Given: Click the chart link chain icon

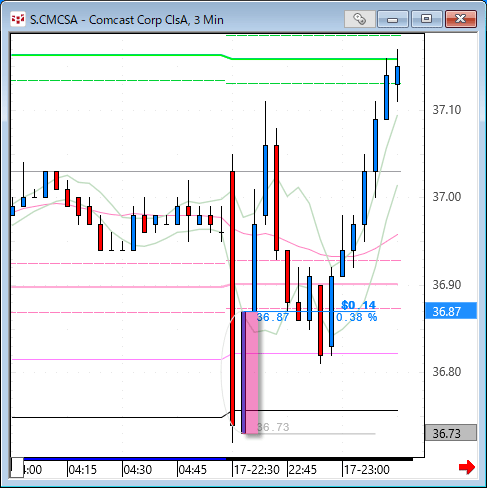Looking at the screenshot, I should (x=360, y=19).
